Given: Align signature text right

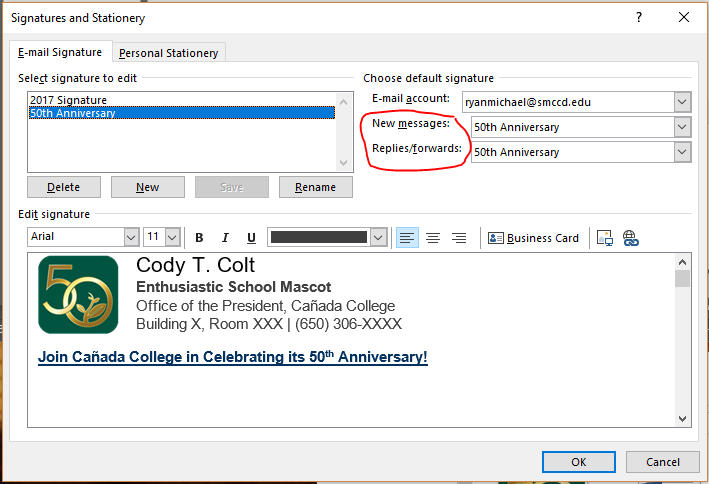Looking at the screenshot, I should click(x=459, y=238).
